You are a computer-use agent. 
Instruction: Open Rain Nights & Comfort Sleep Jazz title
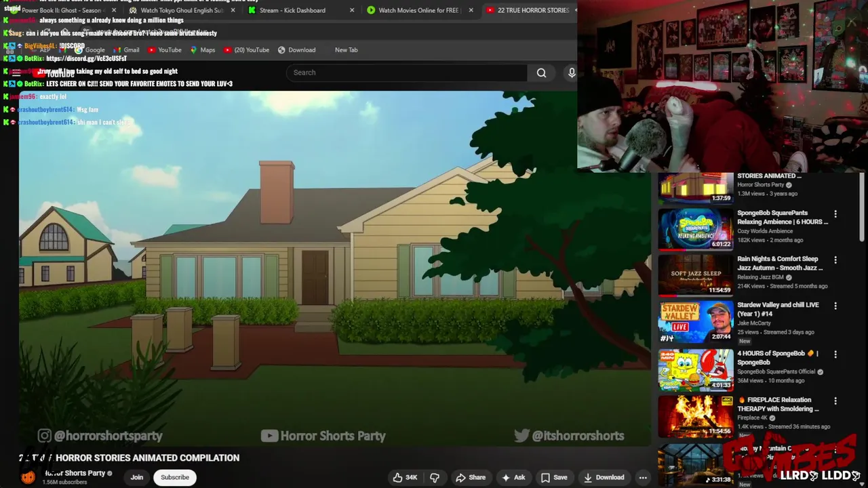pos(780,264)
